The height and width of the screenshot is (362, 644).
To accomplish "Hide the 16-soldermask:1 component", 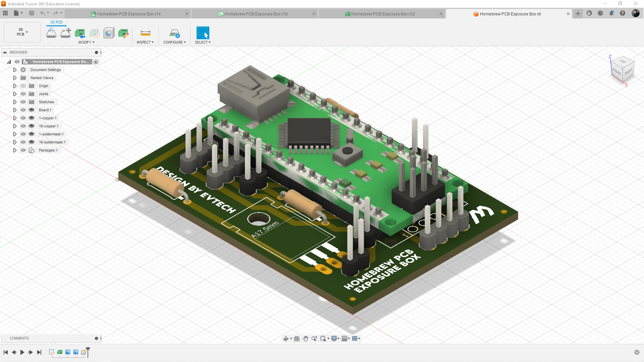I will coord(23,142).
